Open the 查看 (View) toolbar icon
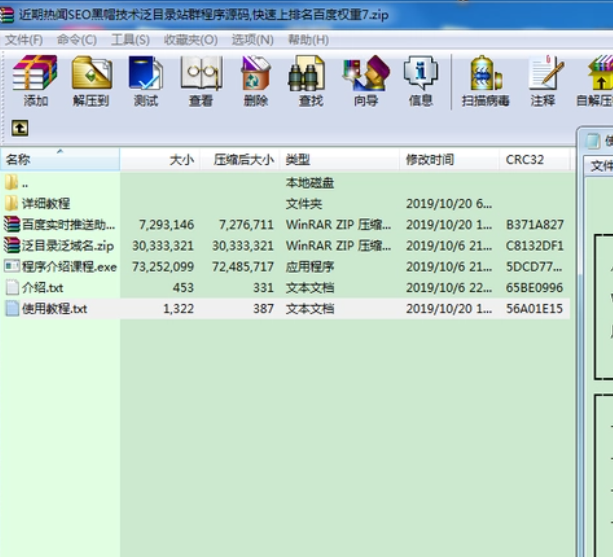613x557 pixels. (201, 73)
